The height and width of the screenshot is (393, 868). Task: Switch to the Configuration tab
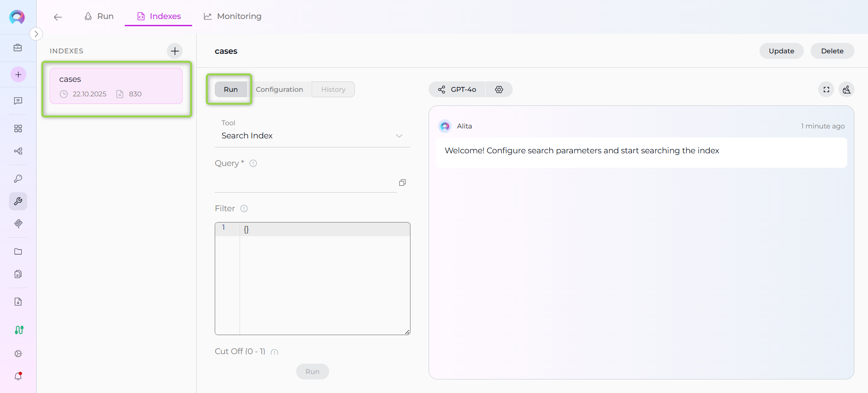pos(279,90)
